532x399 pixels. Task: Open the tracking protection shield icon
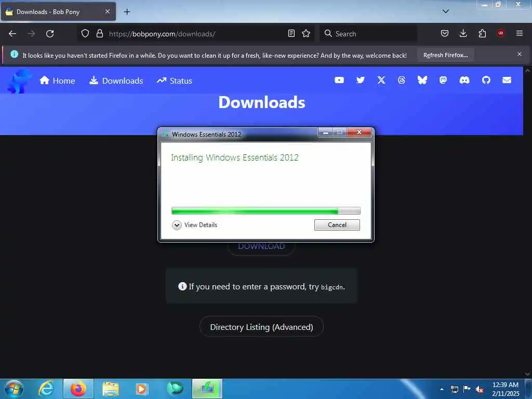coord(85,33)
